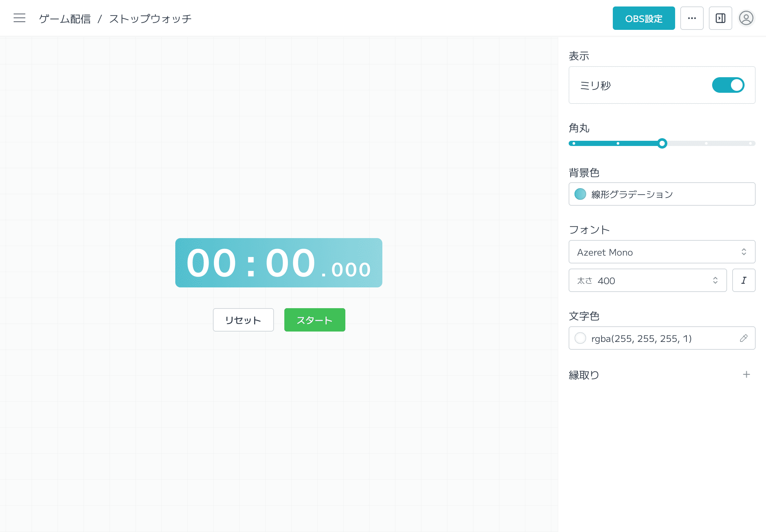
Task: Open the hamburger menu
Action: (x=19, y=18)
